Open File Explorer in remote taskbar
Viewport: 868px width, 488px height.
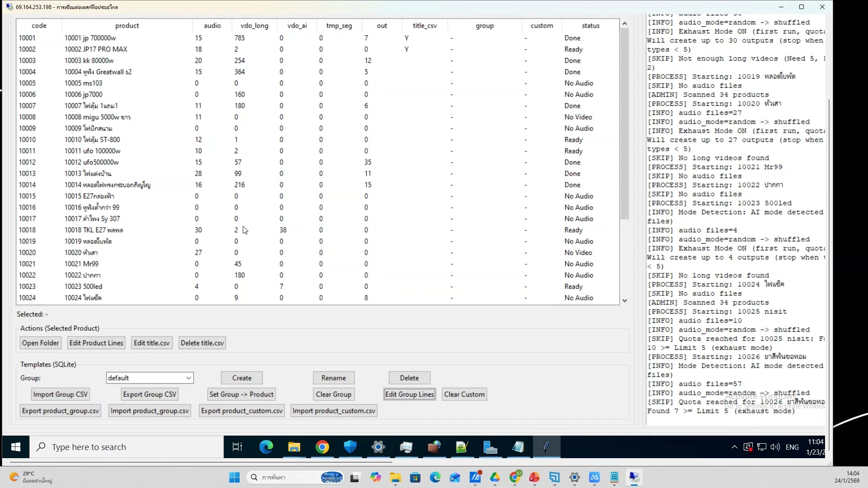tap(294, 447)
